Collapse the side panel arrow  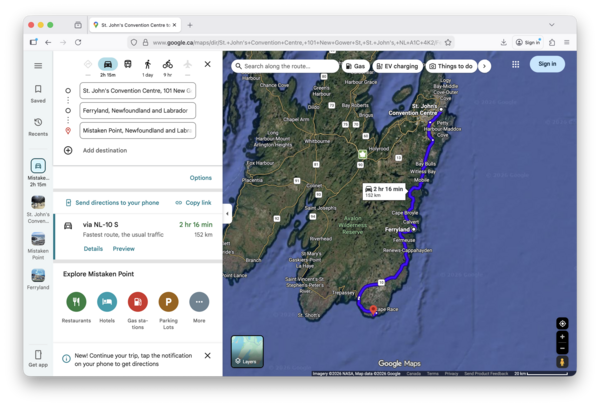point(227,214)
